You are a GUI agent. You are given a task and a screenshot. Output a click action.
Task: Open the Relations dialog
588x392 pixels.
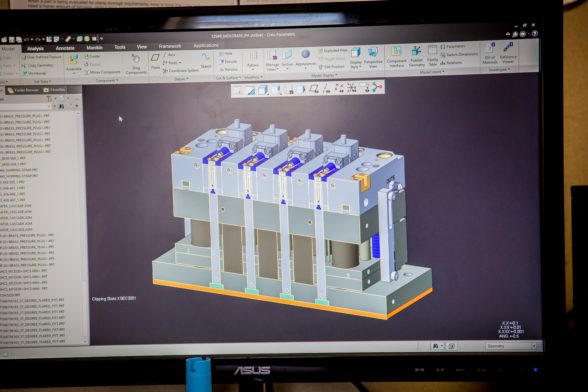(451, 63)
